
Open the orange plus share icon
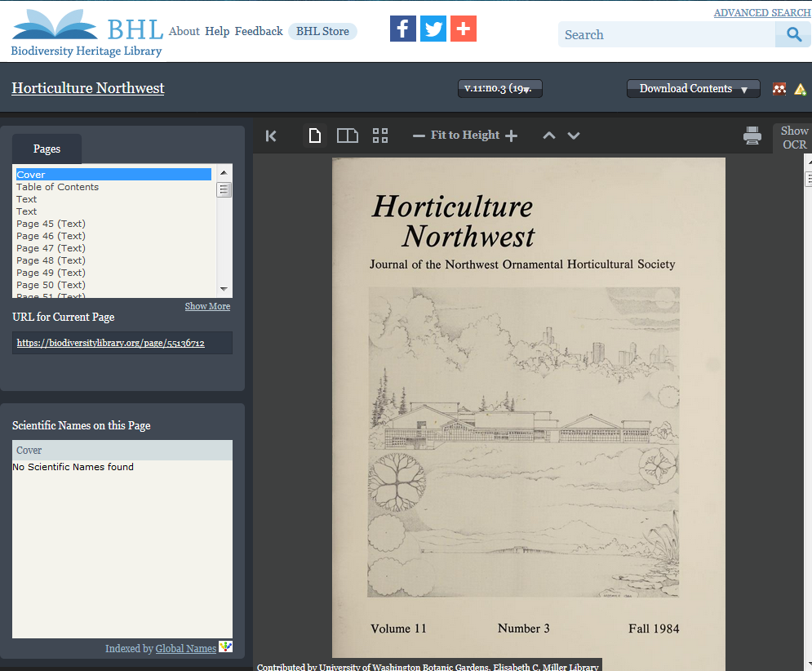pyautogui.click(x=464, y=29)
